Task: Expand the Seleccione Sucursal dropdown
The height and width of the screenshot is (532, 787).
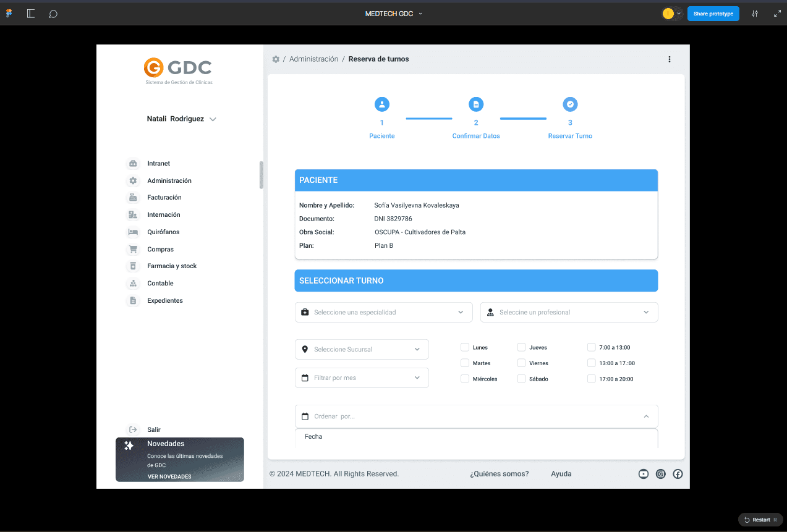Action: point(362,349)
